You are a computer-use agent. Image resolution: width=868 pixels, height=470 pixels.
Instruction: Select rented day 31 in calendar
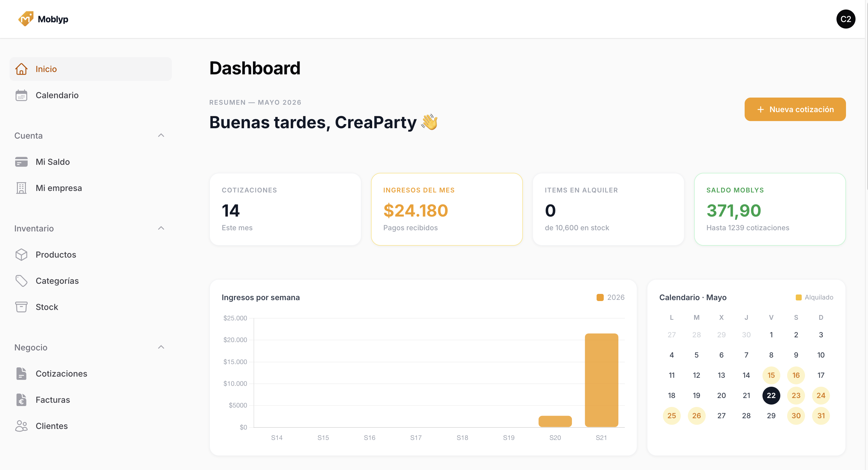pyautogui.click(x=821, y=416)
